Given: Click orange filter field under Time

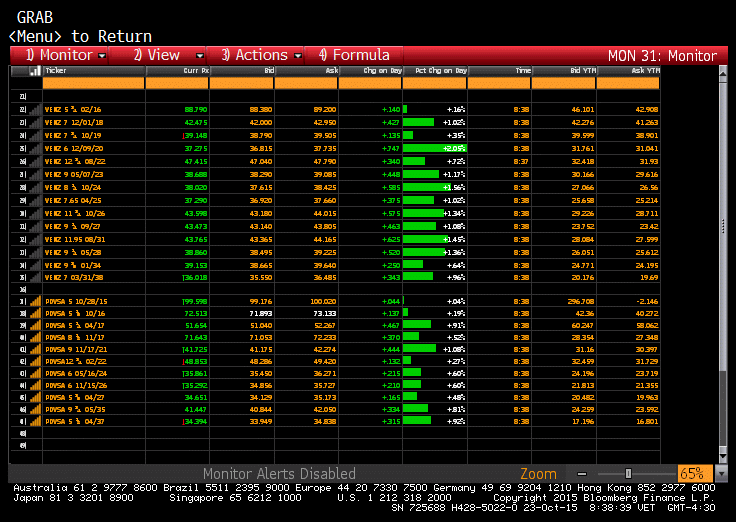Looking at the screenshot, I should click(499, 84).
